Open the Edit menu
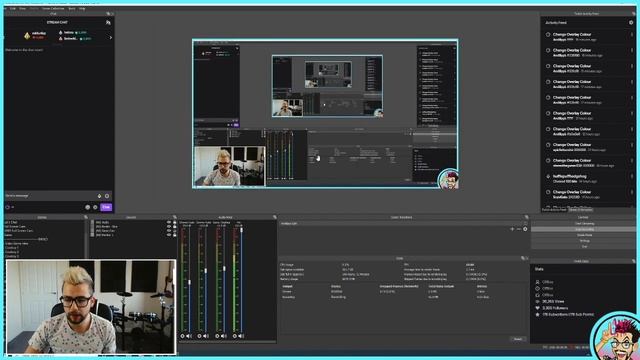This screenshot has width=640, height=360. 13,8
